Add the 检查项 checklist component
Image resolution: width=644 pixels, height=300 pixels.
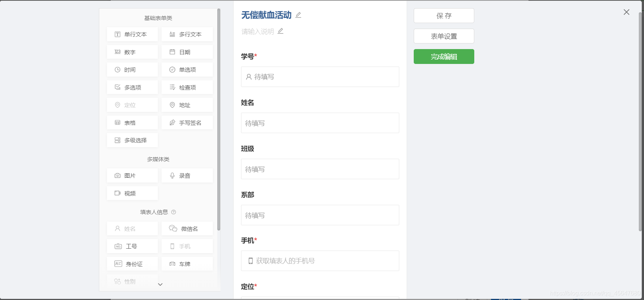pyautogui.click(x=187, y=87)
